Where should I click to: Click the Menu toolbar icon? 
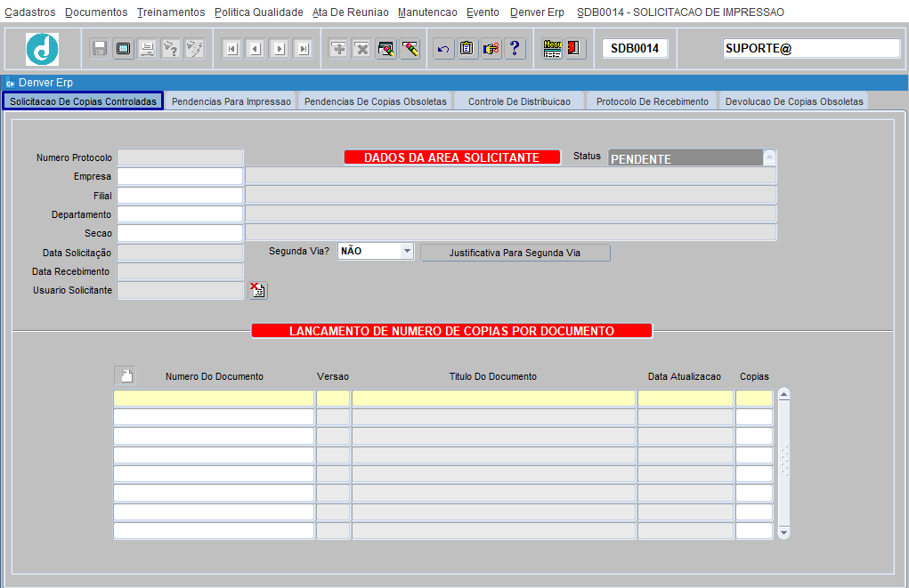552,49
